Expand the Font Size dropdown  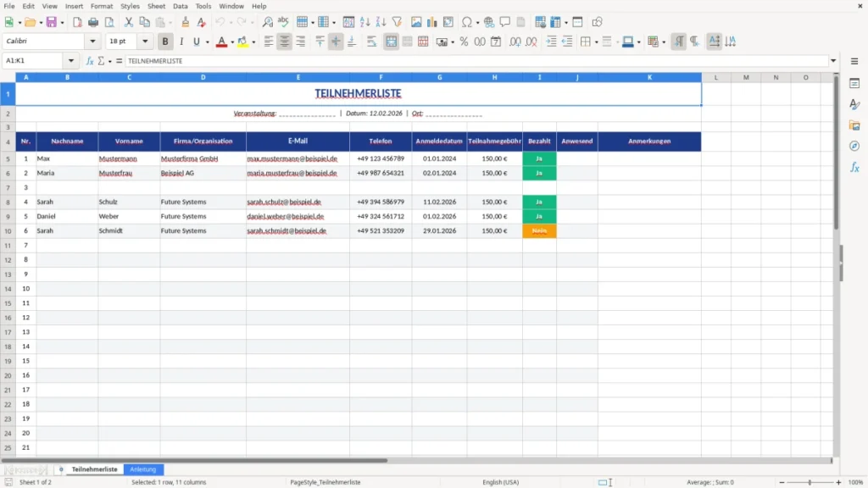[145, 41]
